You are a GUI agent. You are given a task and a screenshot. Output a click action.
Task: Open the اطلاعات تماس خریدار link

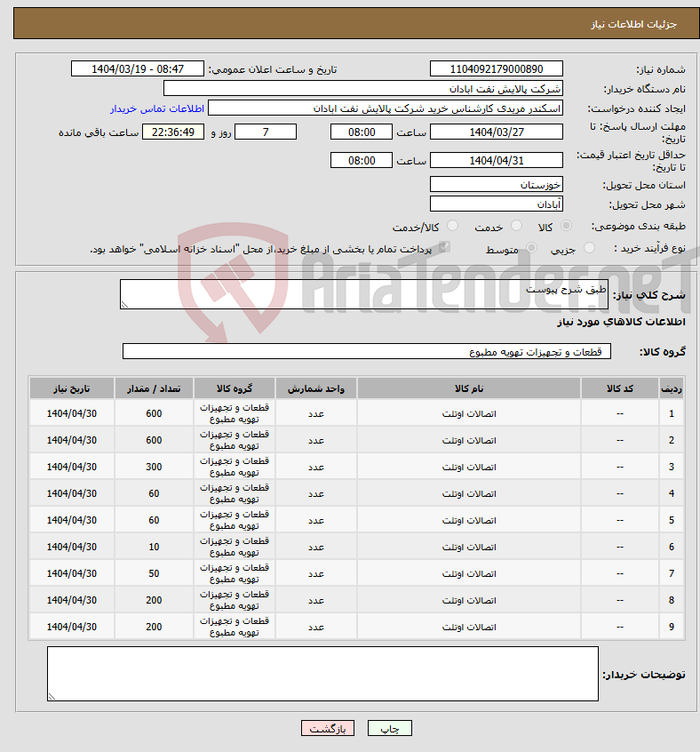157,108
